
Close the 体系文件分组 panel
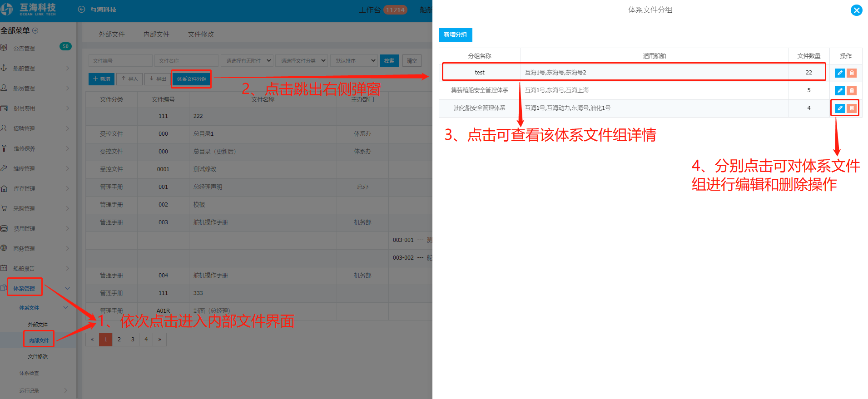pos(856,10)
